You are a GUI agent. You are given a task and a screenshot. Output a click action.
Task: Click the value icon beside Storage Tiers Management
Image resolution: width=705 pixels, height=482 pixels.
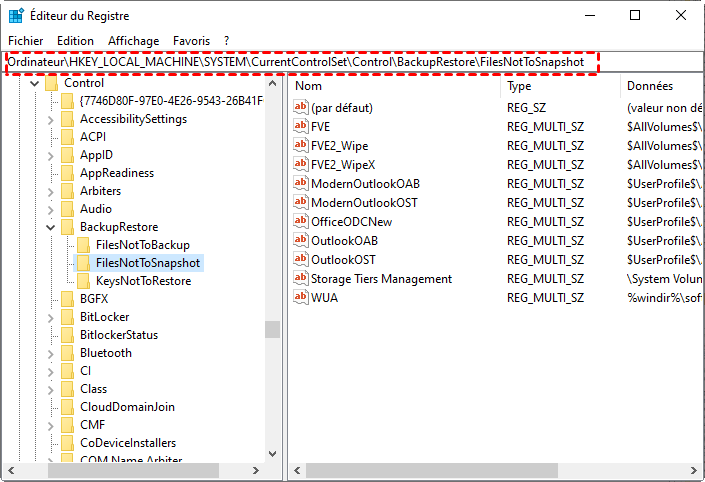point(301,278)
